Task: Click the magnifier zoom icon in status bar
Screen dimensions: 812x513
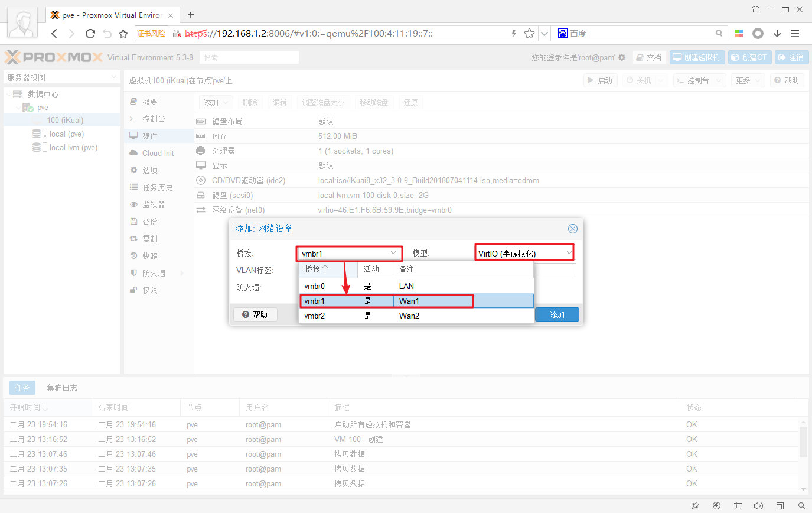Action: pyautogui.click(x=801, y=506)
